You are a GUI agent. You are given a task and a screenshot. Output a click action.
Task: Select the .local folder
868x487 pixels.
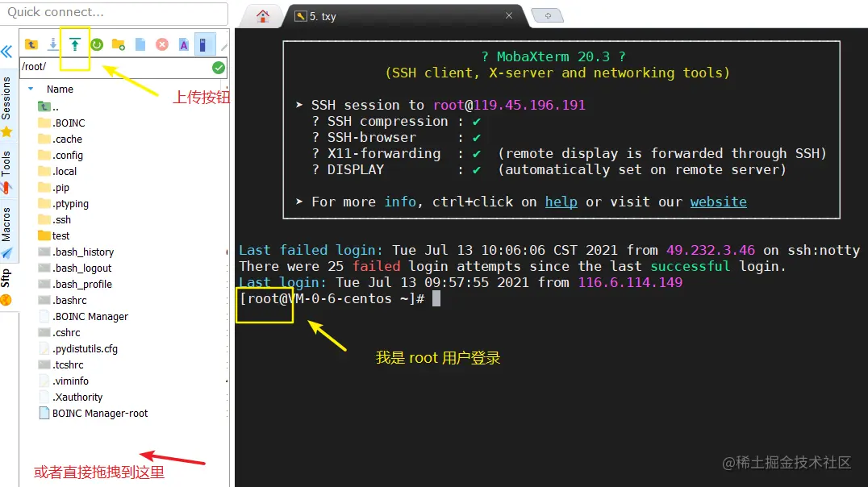[57, 171]
